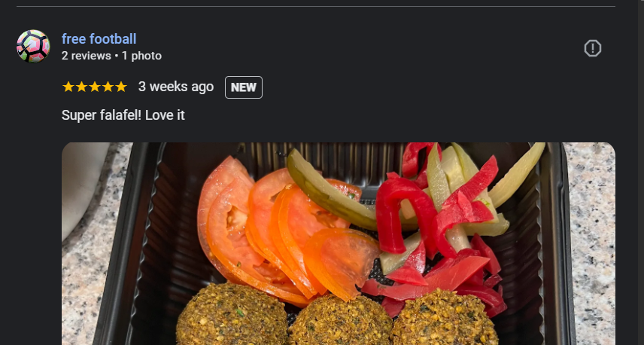This screenshot has width=644, height=345.
Task: Click the report review flag icon
Action: 592,48
